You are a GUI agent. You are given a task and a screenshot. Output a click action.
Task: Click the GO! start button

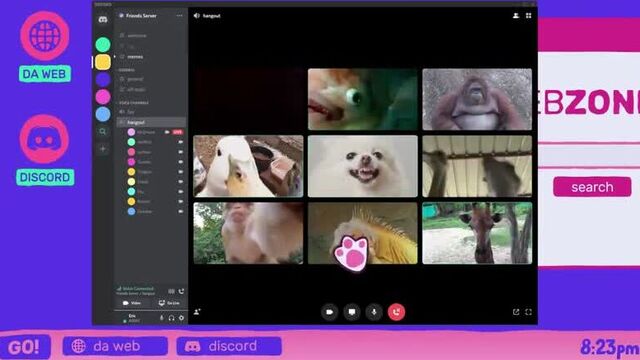click(x=25, y=347)
